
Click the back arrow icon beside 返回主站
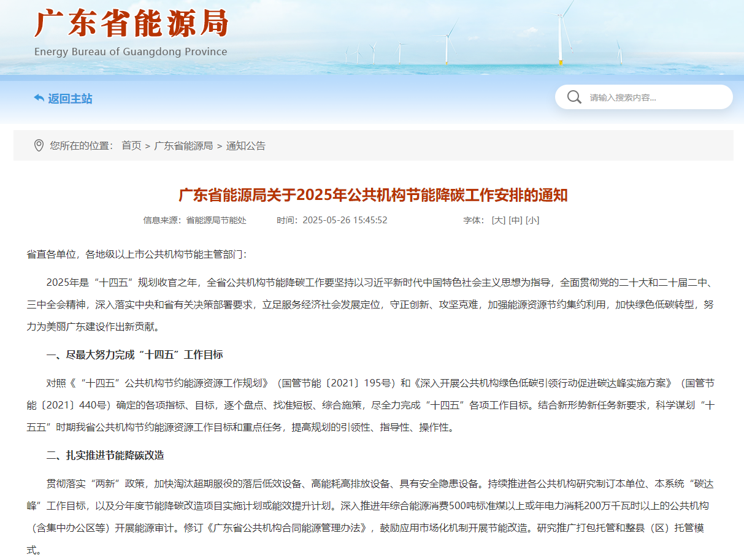point(39,98)
